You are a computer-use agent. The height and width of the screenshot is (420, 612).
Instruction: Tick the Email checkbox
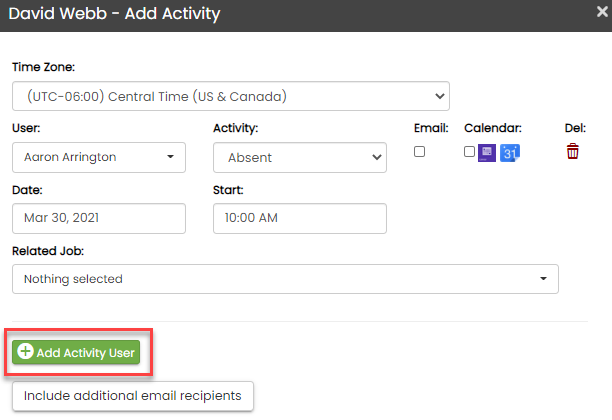[x=420, y=152]
